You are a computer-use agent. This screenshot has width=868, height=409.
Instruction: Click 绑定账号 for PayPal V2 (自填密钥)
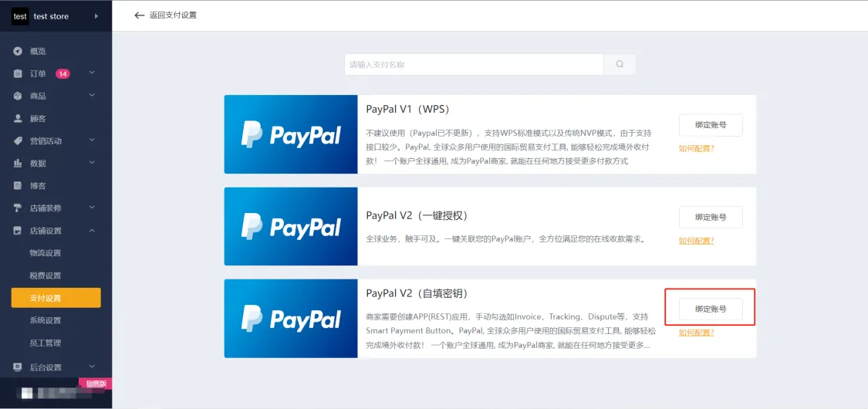point(711,309)
